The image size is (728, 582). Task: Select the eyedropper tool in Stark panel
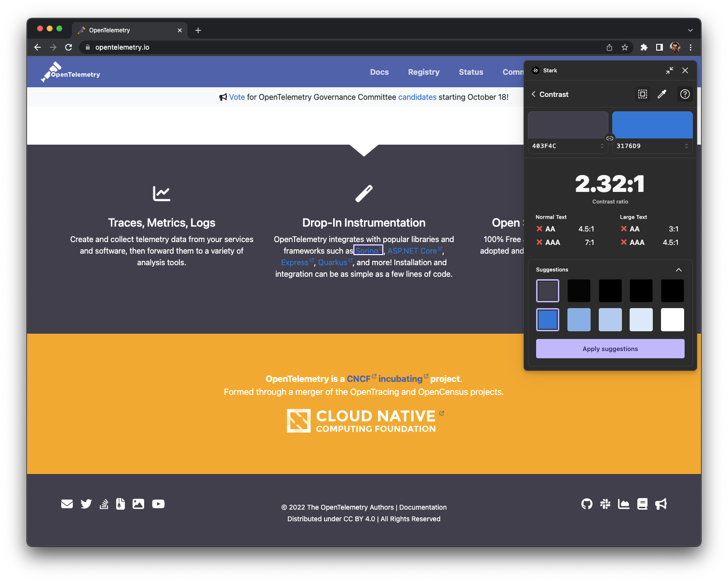662,94
